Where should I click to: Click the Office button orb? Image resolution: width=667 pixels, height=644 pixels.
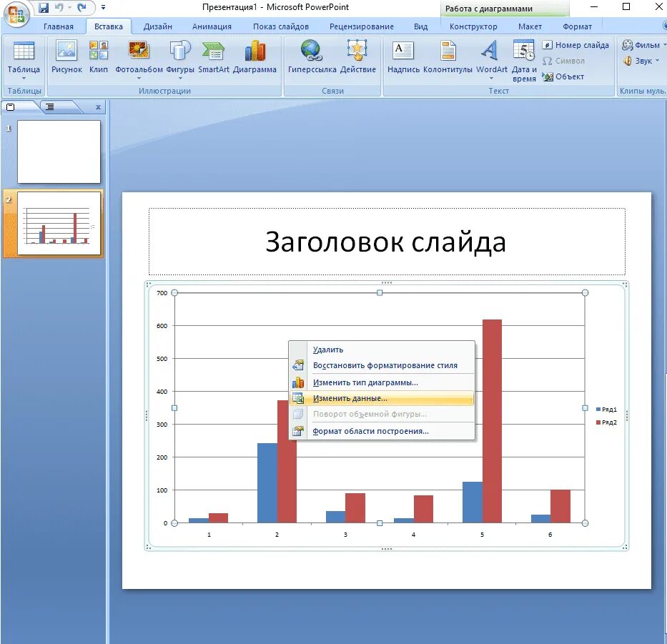point(16,14)
